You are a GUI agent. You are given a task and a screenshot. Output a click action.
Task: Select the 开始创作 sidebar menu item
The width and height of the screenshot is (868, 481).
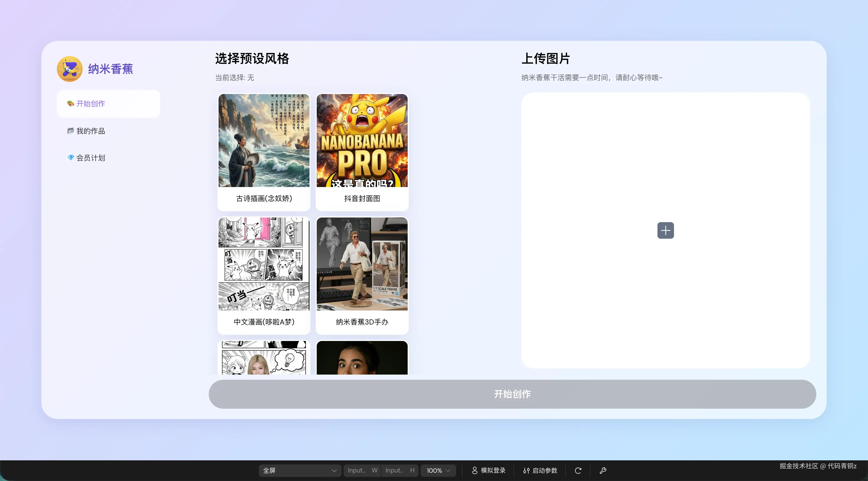click(108, 104)
